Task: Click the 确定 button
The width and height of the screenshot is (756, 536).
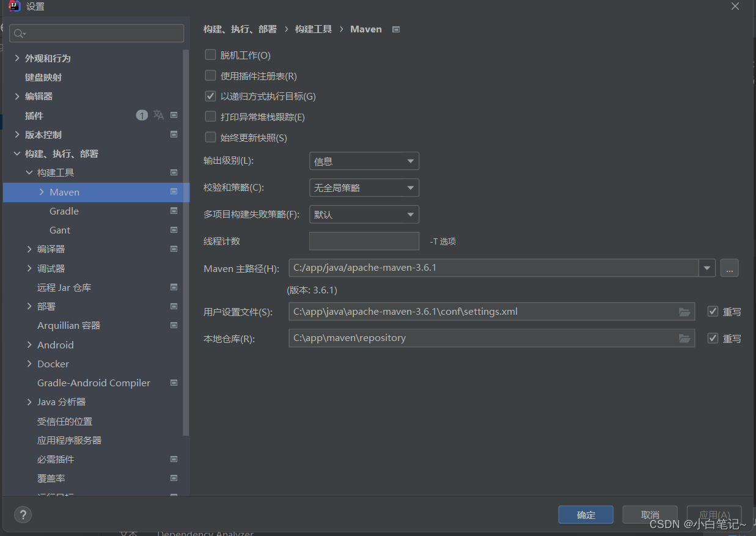Action: coord(586,515)
